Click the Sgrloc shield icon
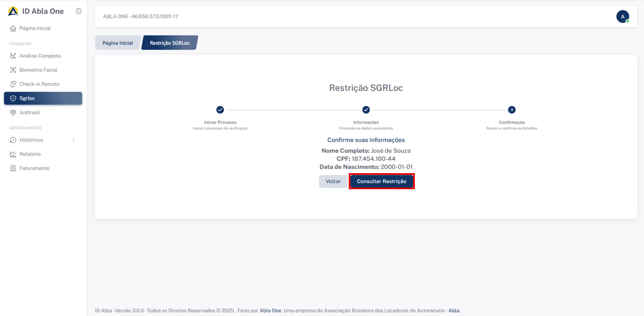644x316 pixels. click(x=13, y=98)
